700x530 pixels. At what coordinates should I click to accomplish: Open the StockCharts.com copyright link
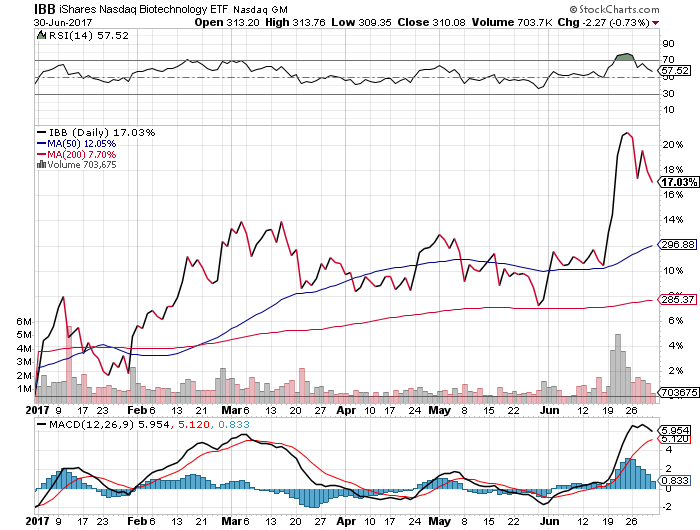coord(615,9)
